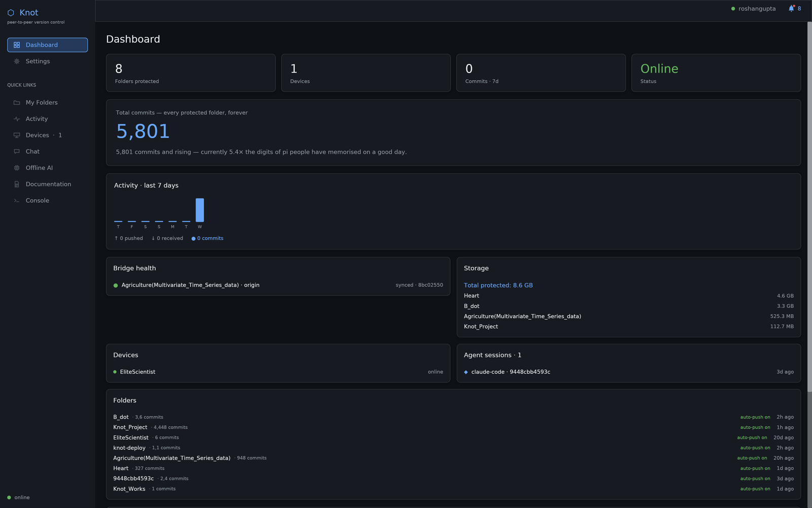This screenshot has height=508, width=812.
Task: Open Devices · 1 quick link
Action: (47, 135)
